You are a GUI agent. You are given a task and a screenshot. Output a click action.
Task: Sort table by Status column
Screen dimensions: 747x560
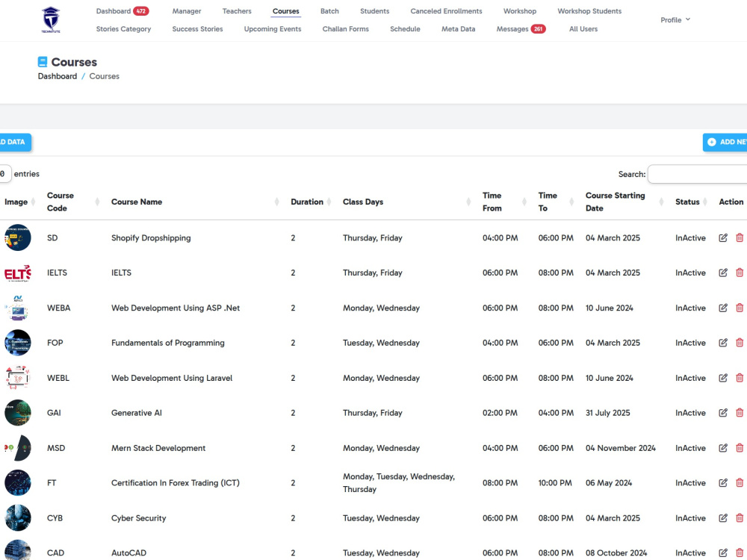(x=689, y=202)
